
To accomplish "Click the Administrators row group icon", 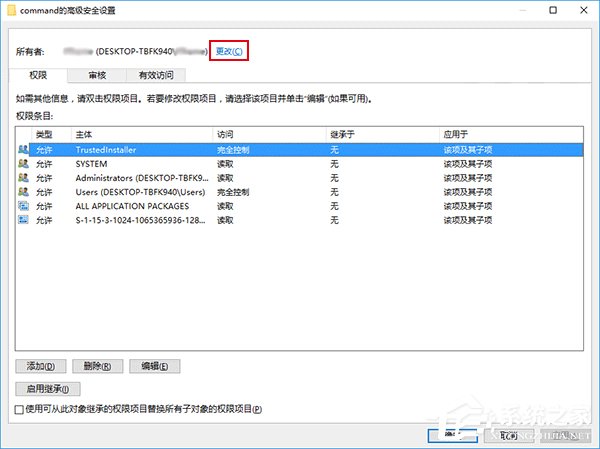I will tap(23, 178).
